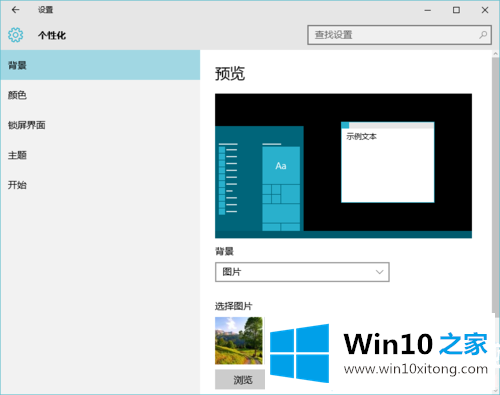Click the vertical scrollbar thumb
Screen dimensions: 500x395
click(x=495, y=185)
